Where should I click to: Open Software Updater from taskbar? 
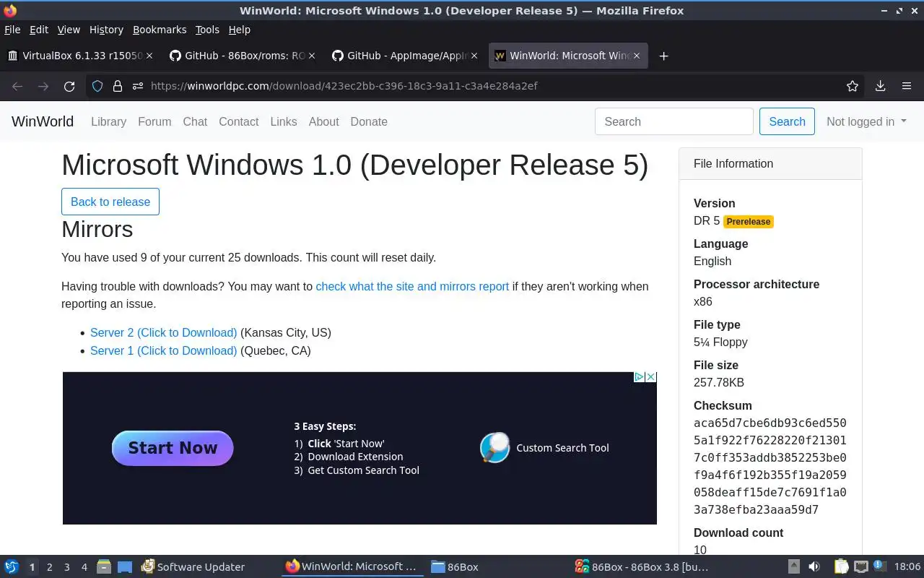(193, 567)
